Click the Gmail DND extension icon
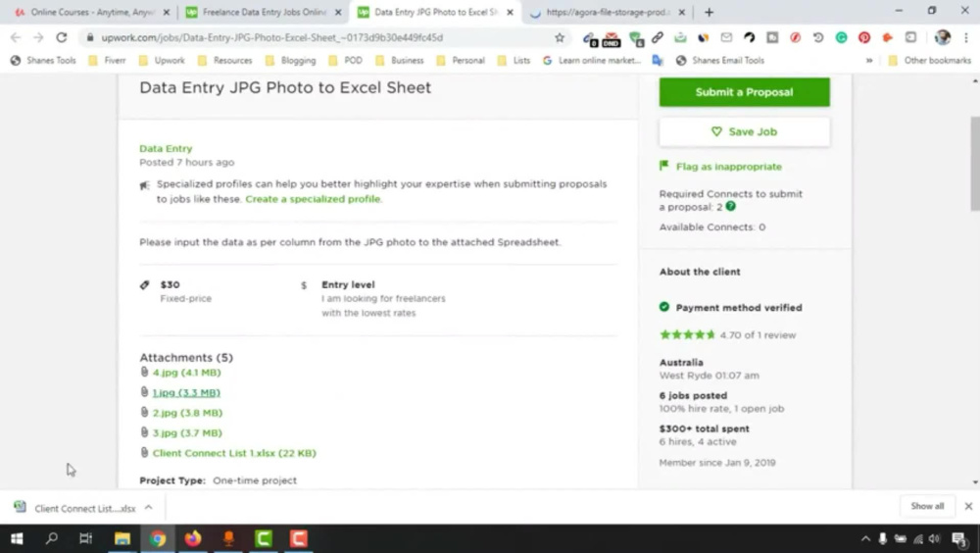This screenshot has width=980, height=553. [x=612, y=39]
